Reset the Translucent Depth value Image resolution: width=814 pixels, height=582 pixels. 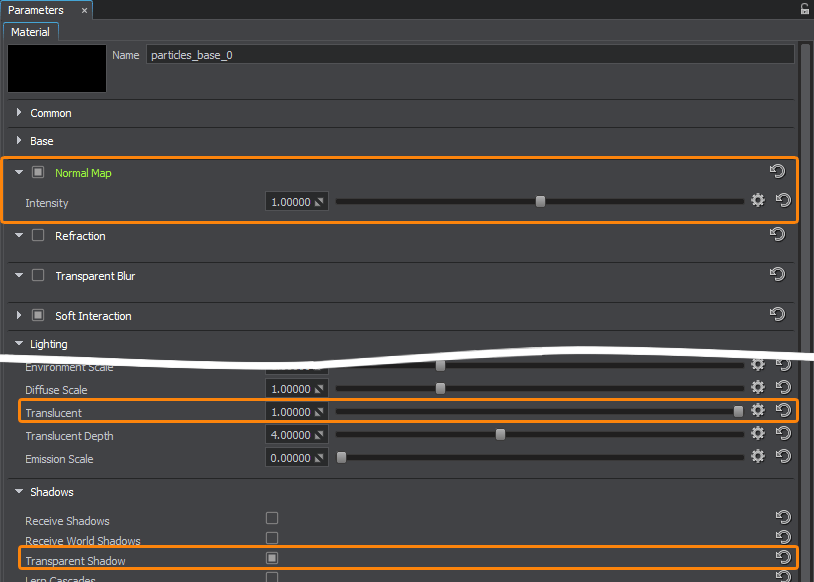coord(783,433)
